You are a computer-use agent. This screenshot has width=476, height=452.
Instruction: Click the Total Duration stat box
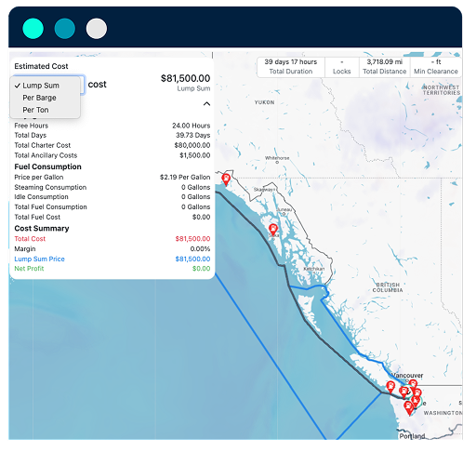tap(291, 67)
